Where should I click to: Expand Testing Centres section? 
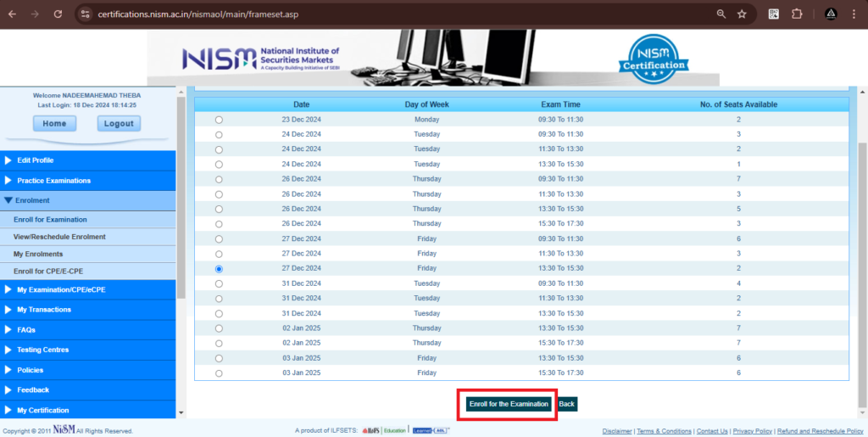coord(88,350)
